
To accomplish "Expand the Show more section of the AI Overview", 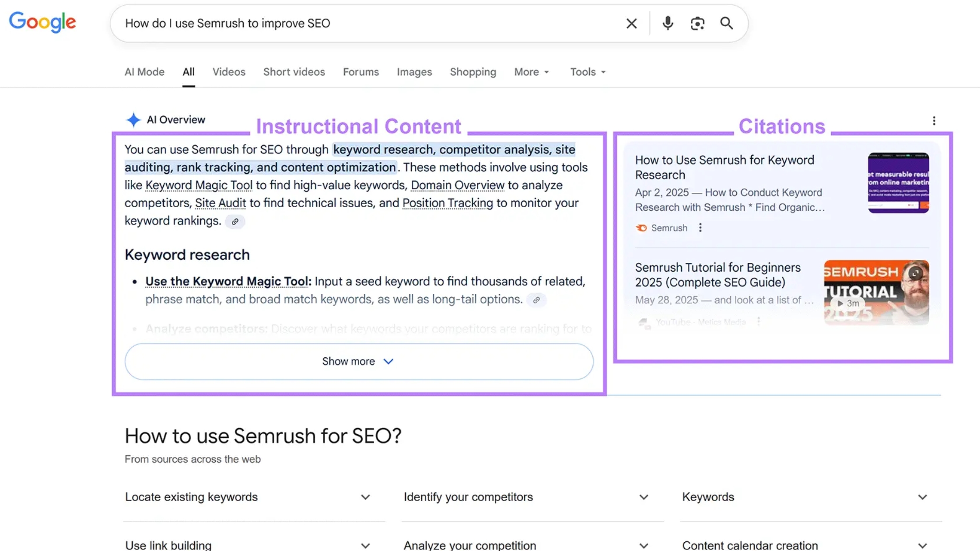I will pos(358,361).
